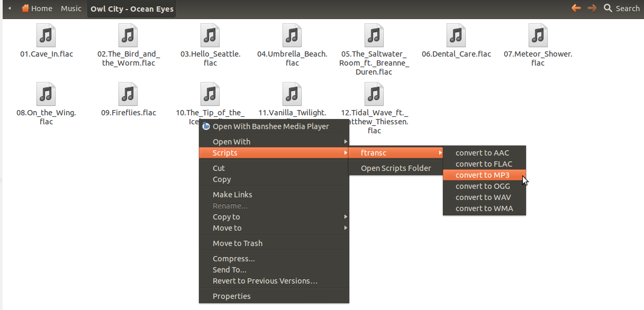Viewport: 644px width, 310px height.
Task: Open the Music breadcrumb folder
Action: pos(71,8)
